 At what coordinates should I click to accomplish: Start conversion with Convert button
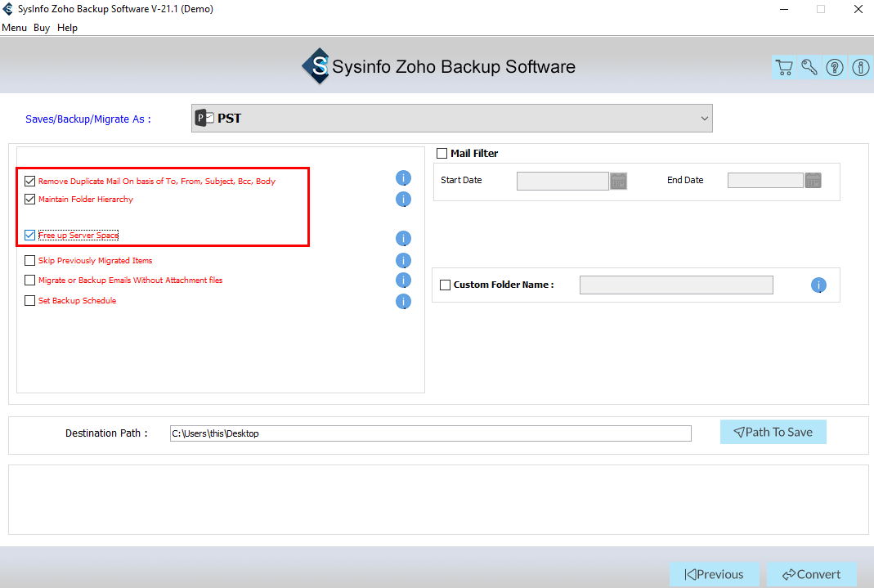pos(812,574)
